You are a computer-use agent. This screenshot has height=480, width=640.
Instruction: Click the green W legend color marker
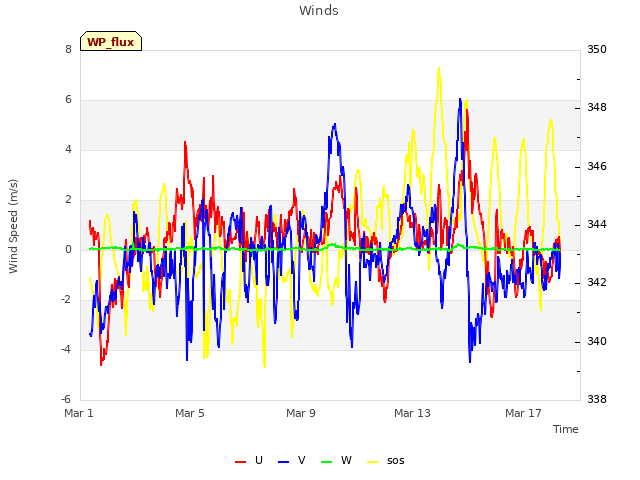point(327,462)
